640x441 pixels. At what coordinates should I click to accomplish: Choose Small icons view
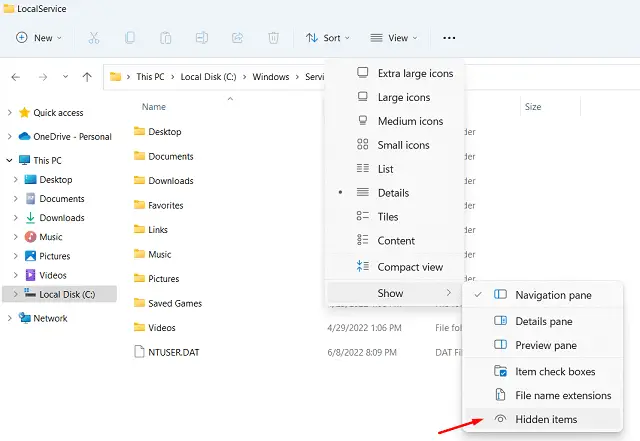[x=395, y=145]
